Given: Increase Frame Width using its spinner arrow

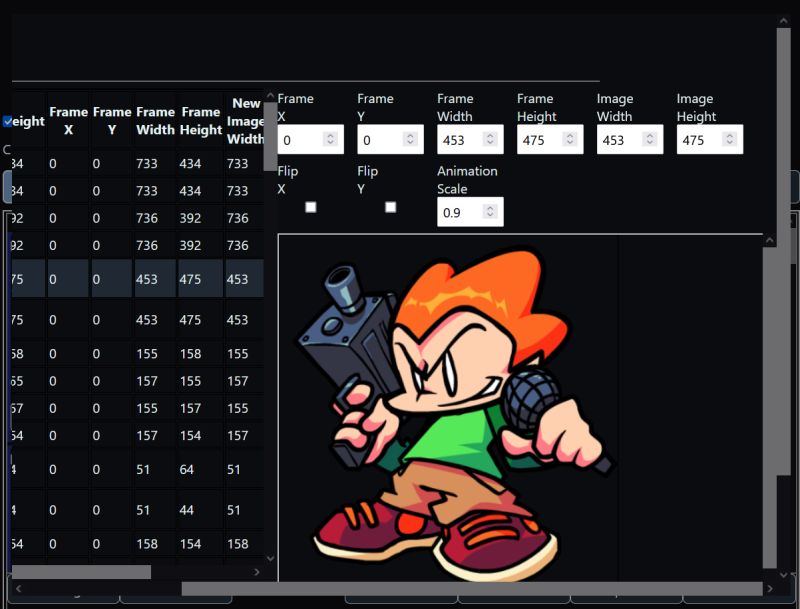Looking at the screenshot, I should [488, 135].
